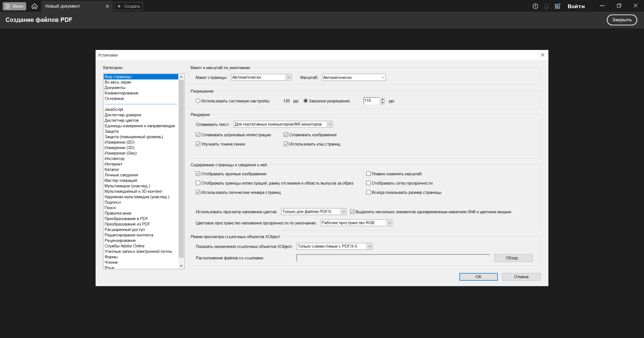Viewport: 644px width, 338px height.
Task: Open Сглаживать текст dropdown
Action: point(283,124)
